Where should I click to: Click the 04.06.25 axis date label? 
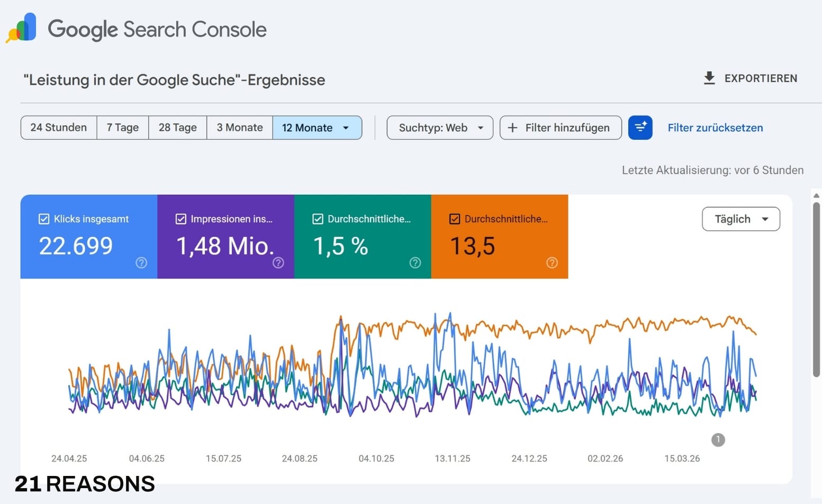point(147,458)
